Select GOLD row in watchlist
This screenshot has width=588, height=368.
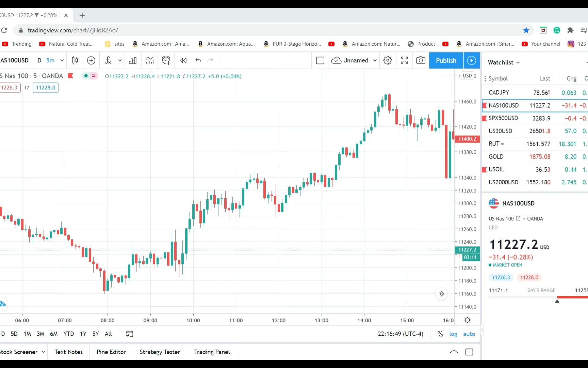535,157
